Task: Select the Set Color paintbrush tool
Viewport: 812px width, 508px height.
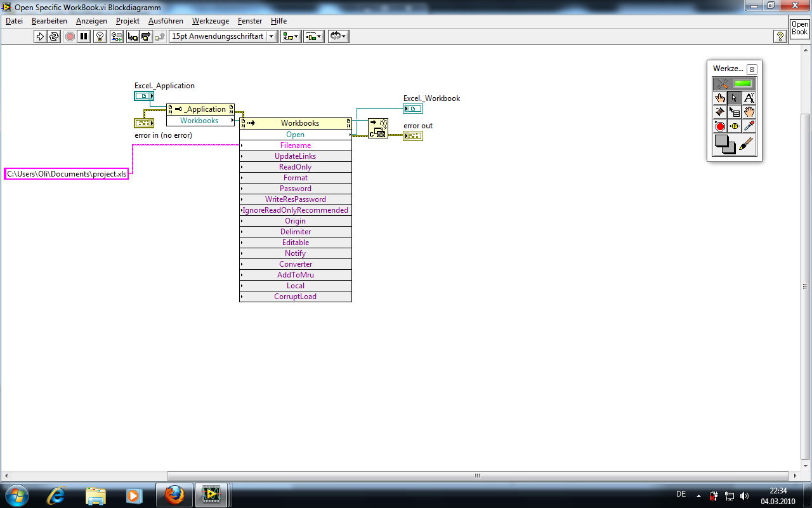Action: pyautogui.click(x=747, y=145)
